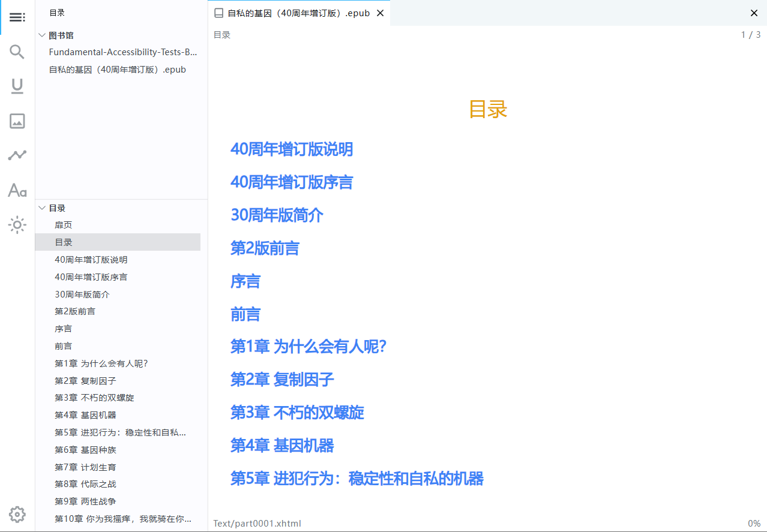Collapse the 目录 tree section
The height and width of the screenshot is (532, 767).
click(x=42, y=208)
